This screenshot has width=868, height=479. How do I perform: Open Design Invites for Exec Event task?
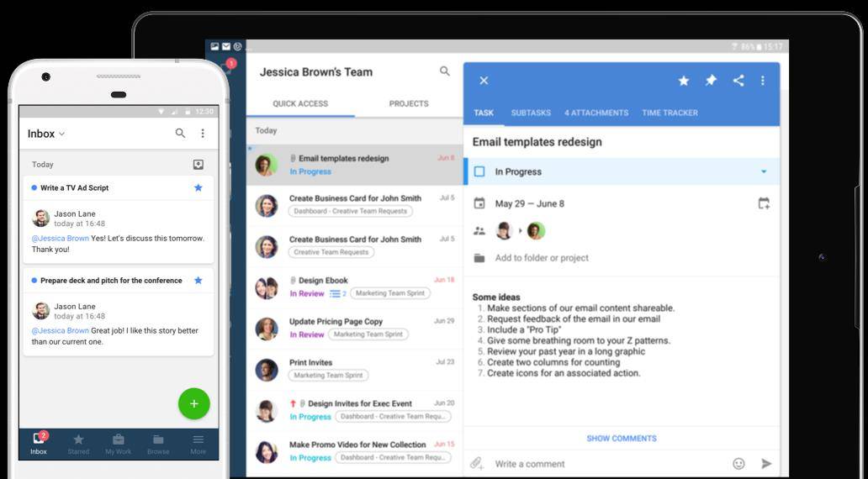(355, 410)
